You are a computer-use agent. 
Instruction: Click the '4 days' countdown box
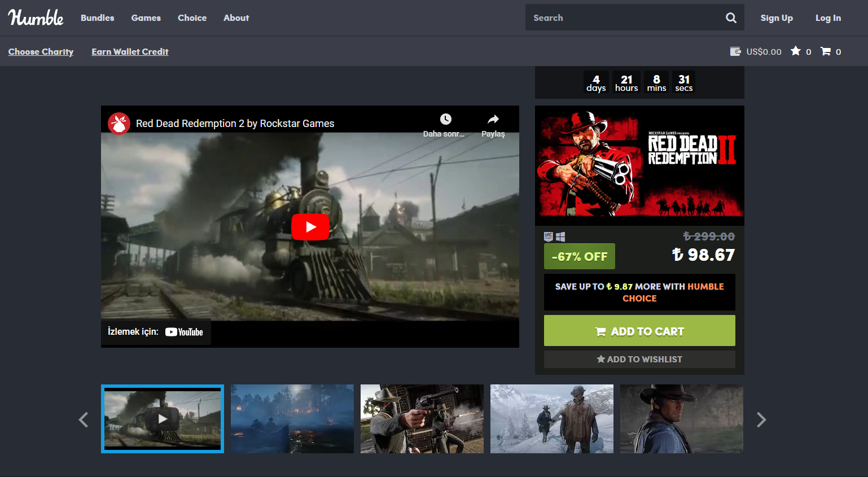[x=596, y=82]
